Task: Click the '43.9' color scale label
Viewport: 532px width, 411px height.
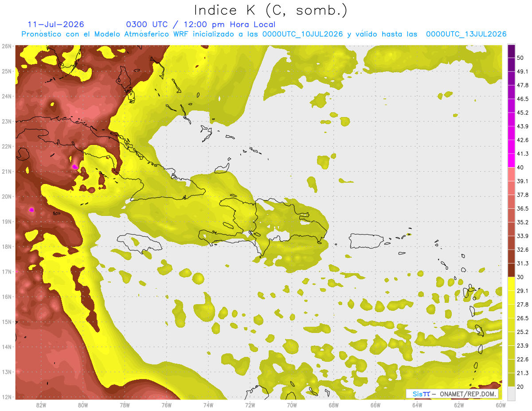Action: [x=523, y=126]
